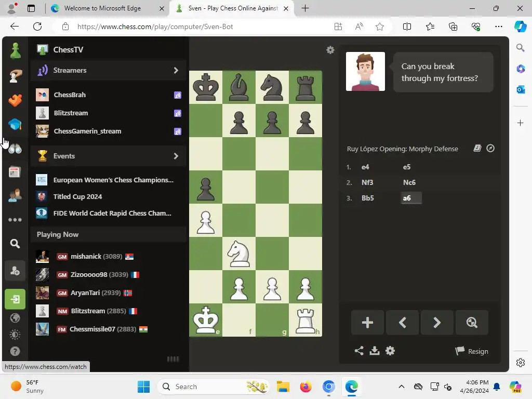Click the sidebar search magnifier icon
Image resolution: width=532 pixels, height=399 pixels.
click(15, 243)
